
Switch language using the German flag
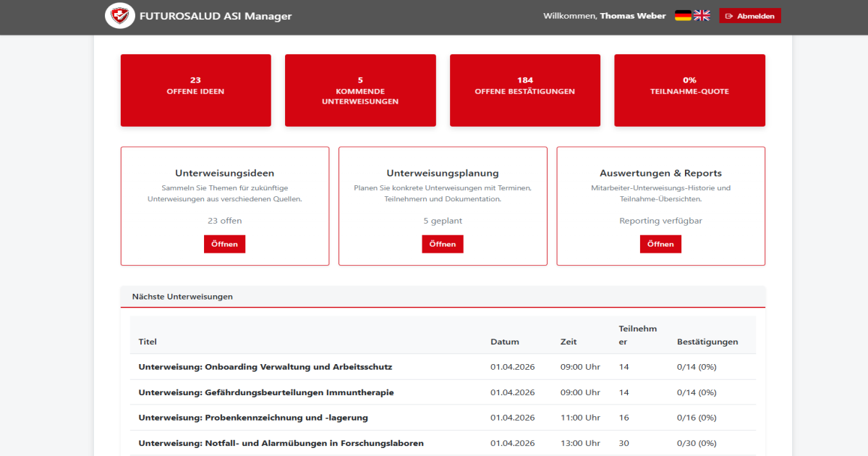(x=683, y=14)
